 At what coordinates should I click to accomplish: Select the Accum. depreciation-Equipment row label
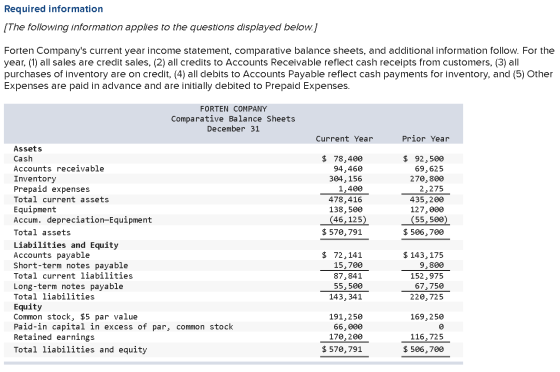click(83, 220)
